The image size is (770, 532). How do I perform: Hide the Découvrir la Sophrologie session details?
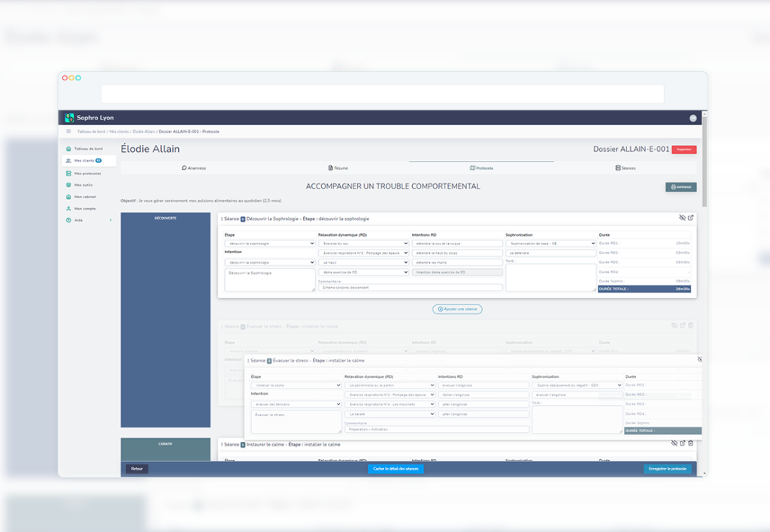click(x=682, y=218)
